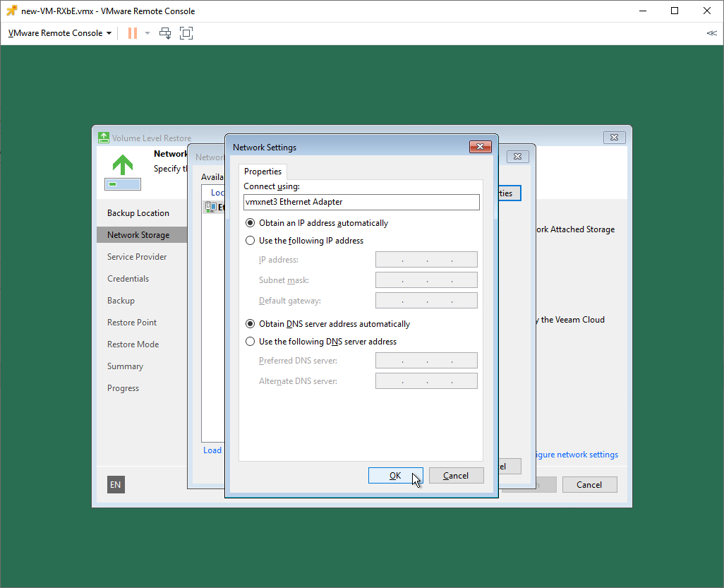Click the Connect using adapter field

coord(361,202)
